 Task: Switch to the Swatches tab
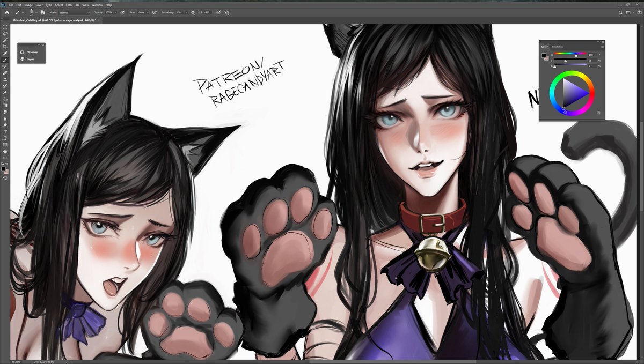tap(558, 47)
